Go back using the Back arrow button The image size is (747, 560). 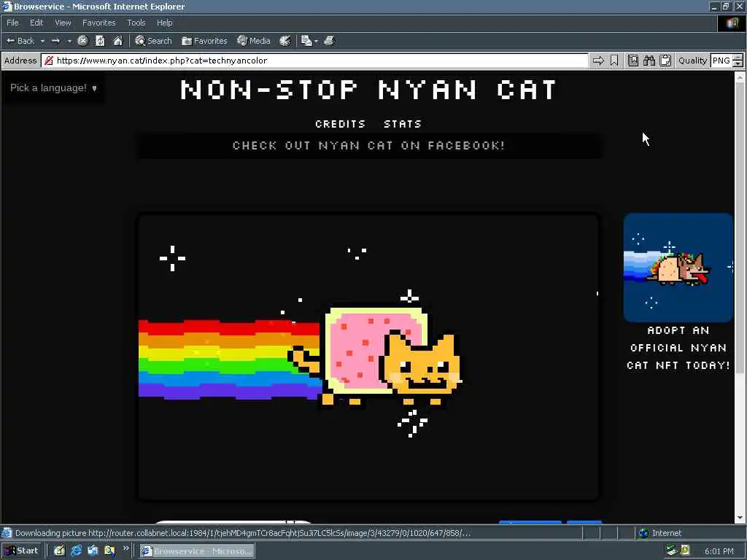click(x=20, y=41)
